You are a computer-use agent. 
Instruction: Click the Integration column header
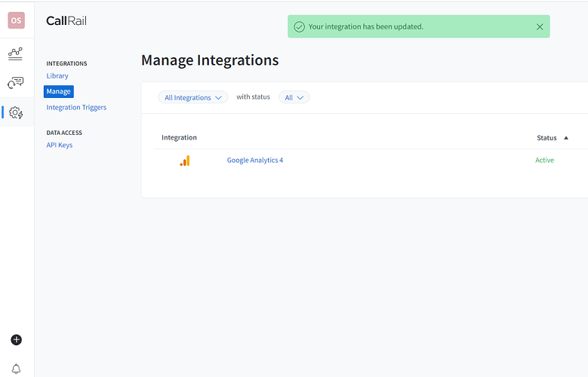point(179,137)
